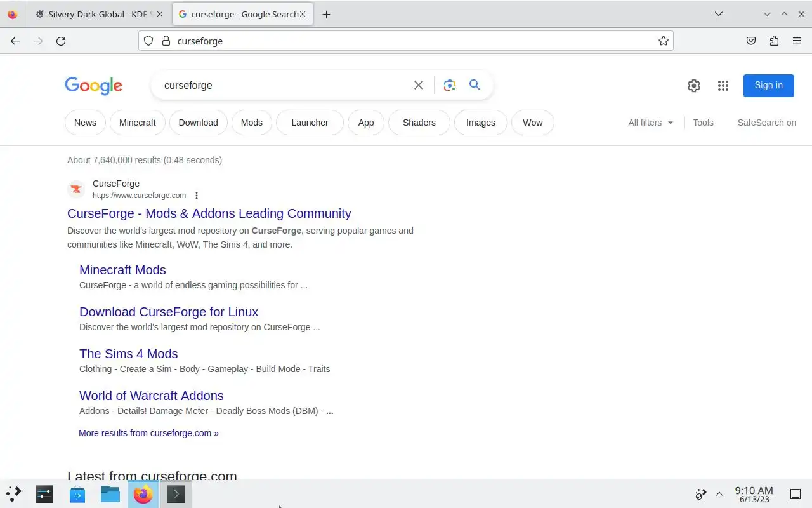Open the Konsole terminal from taskbar

(x=176, y=493)
